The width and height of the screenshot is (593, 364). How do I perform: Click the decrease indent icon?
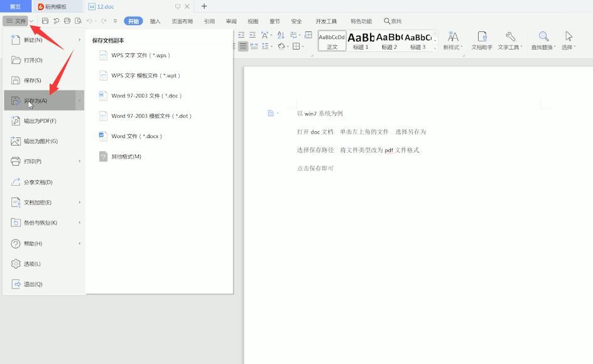point(241,35)
